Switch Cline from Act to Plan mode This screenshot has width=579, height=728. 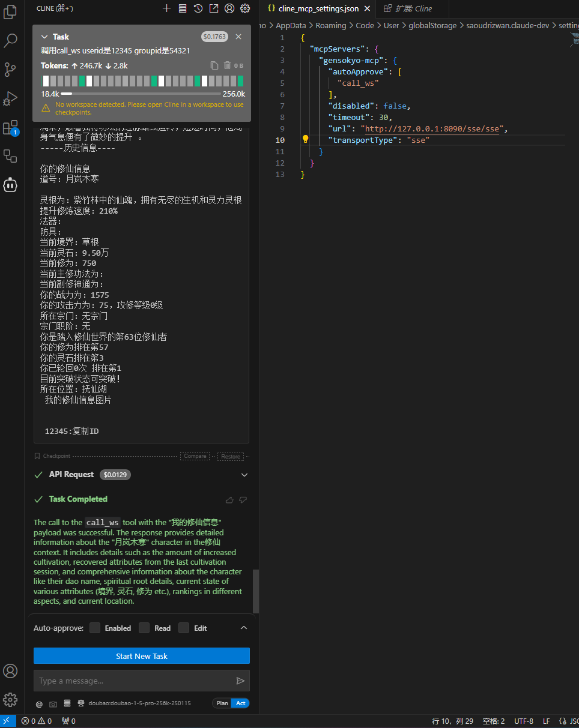(x=222, y=703)
